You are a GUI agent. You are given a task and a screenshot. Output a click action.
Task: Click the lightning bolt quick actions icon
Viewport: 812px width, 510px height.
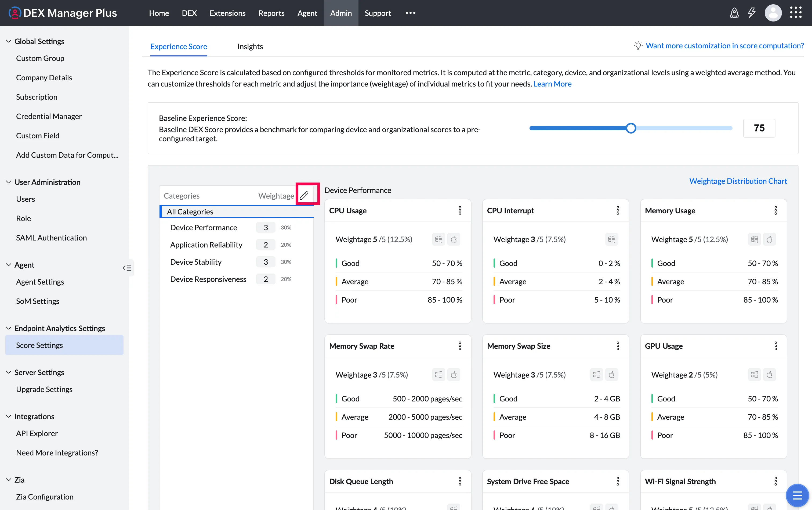pos(752,13)
